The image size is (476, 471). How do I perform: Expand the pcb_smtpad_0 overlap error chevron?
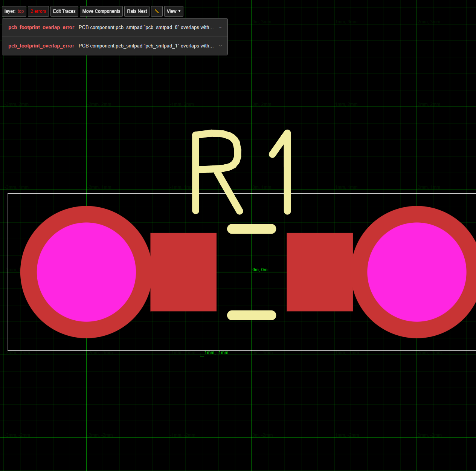[220, 28]
